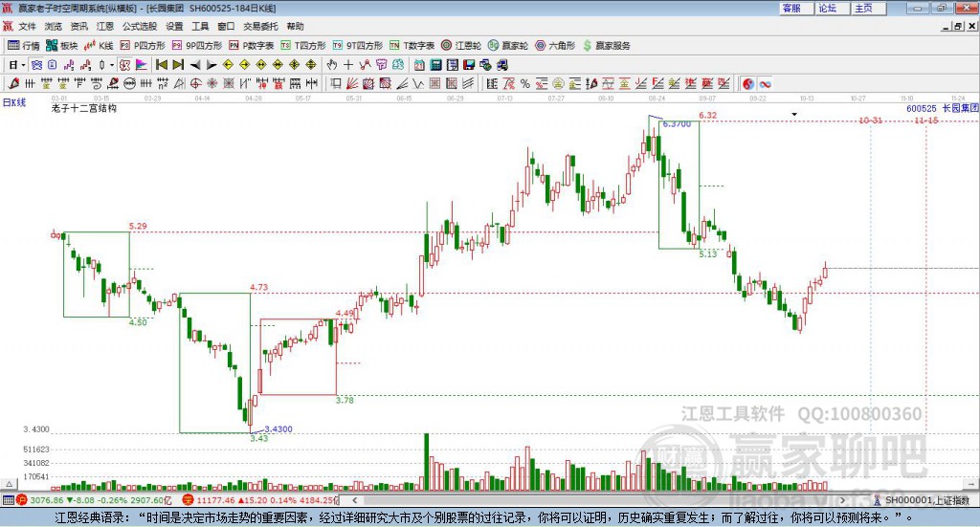Select the pencil drawing tool
This screenshot has height=527, width=980.
[x=13, y=83]
